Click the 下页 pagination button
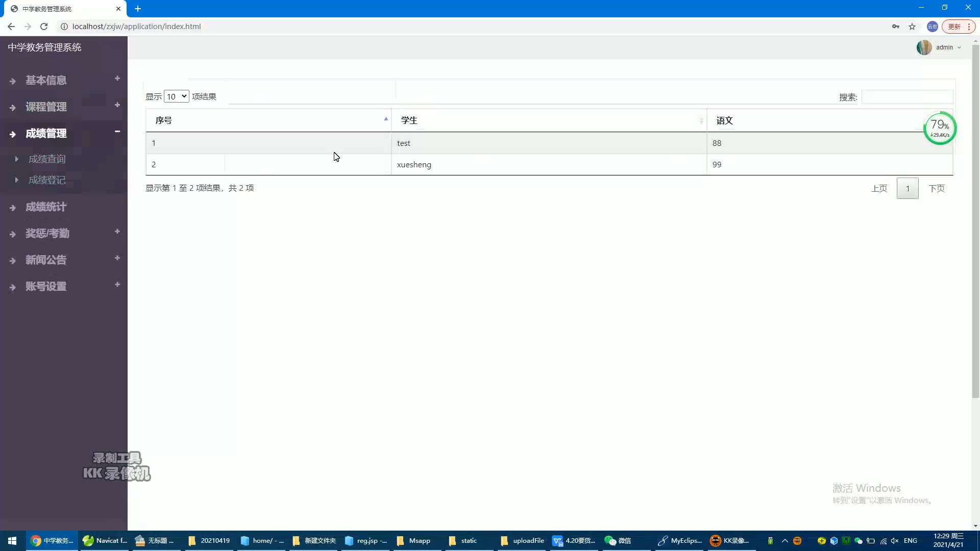This screenshot has height=551, width=980. click(937, 188)
